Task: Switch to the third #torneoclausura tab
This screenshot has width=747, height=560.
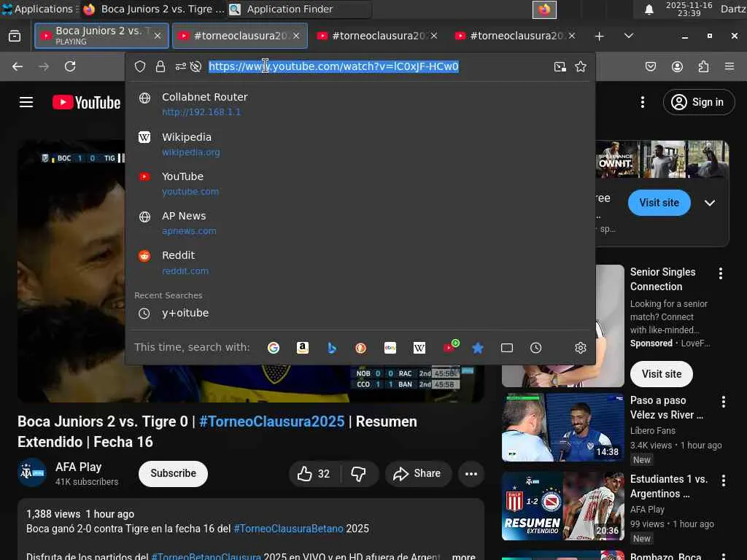Action: [x=377, y=36]
